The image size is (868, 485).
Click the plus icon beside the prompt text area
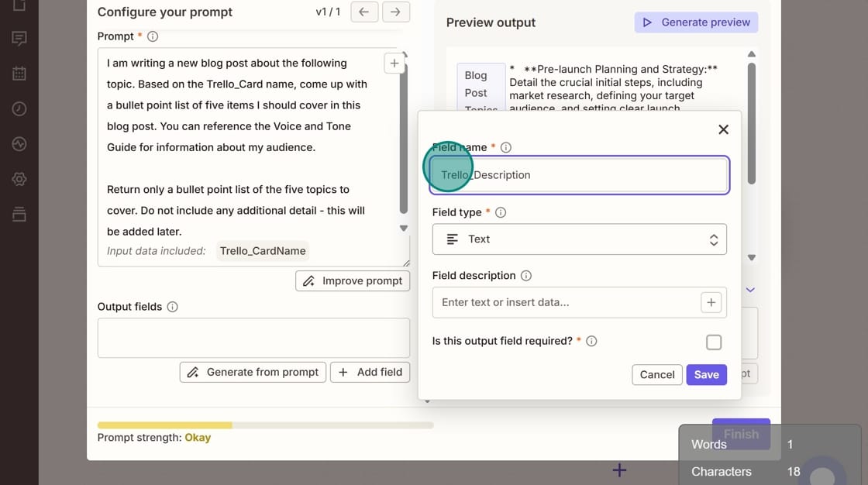tap(394, 63)
